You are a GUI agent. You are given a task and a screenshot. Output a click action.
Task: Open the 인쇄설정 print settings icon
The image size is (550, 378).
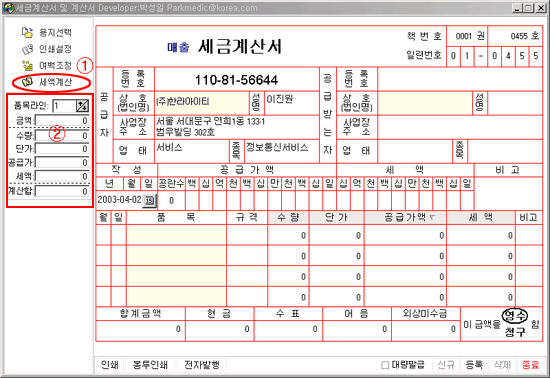pos(27,49)
